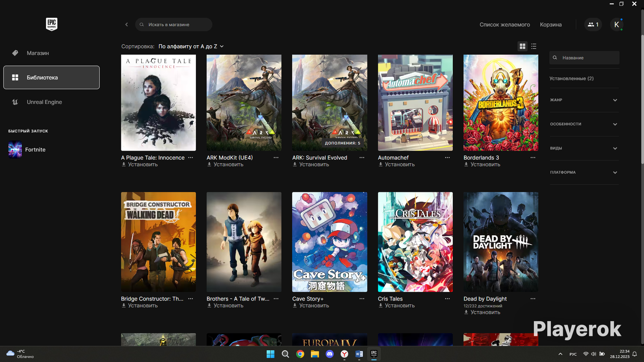Install Automachef game
Screen dimensions: 644x362
point(396,165)
